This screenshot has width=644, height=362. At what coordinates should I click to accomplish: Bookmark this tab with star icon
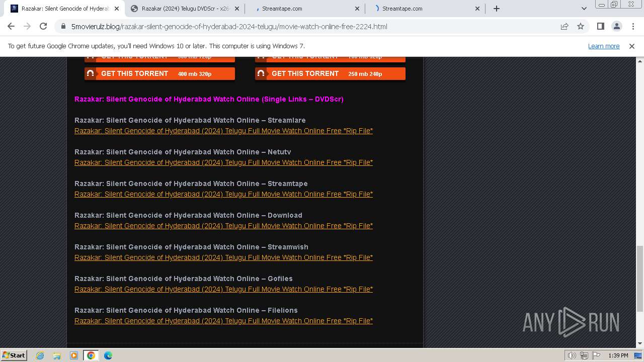(x=581, y=26)
